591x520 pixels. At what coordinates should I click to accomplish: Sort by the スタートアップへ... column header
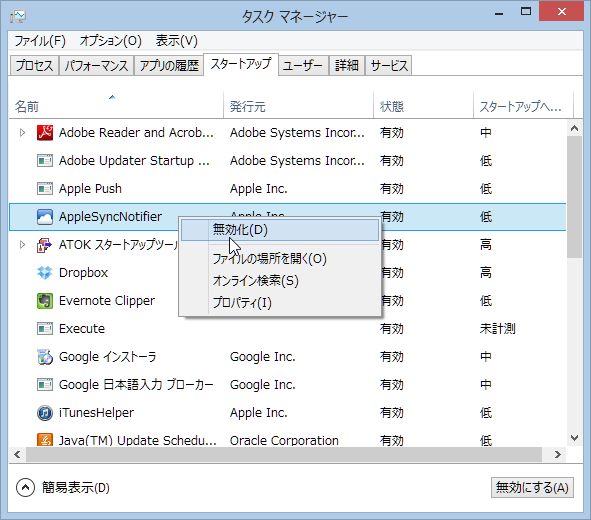pos(523,106)
